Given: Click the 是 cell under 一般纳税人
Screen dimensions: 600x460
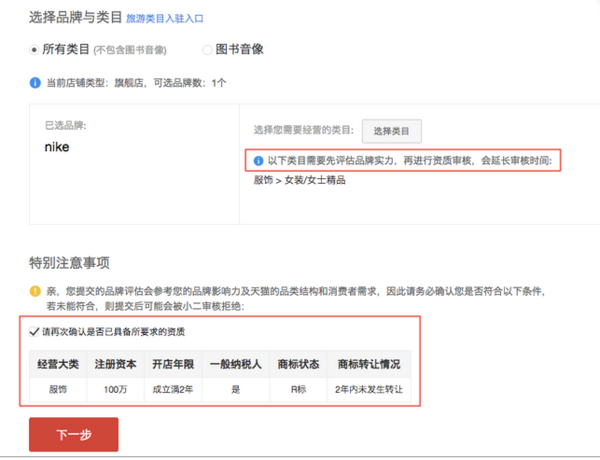Looking at the screenshot, I should [x=236, y=390].
